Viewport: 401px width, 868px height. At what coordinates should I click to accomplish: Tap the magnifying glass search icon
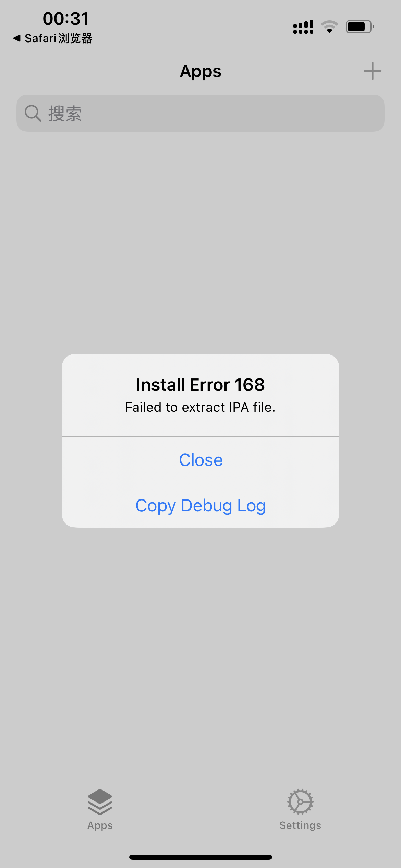tap(33, 113)
